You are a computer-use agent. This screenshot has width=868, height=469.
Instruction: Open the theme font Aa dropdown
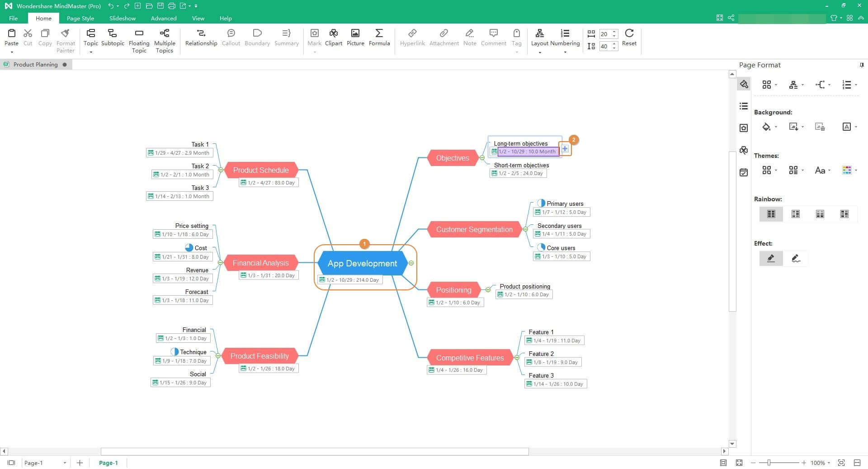pyautogui.click(x=822, y=171)
